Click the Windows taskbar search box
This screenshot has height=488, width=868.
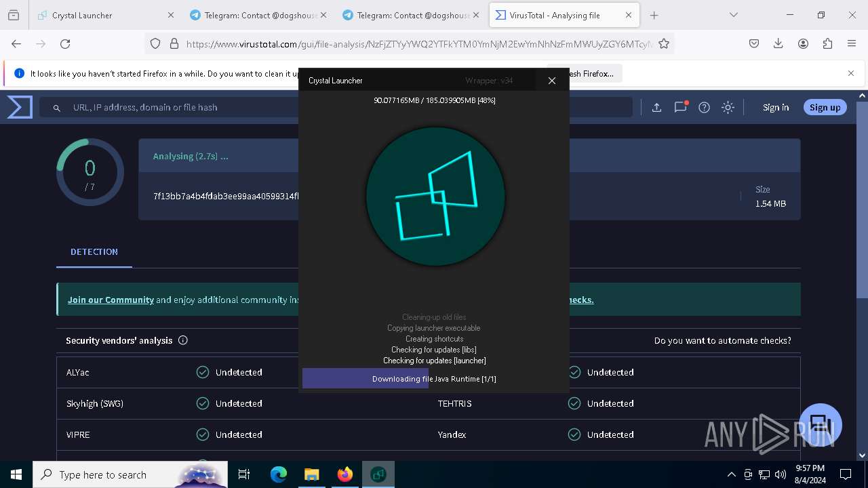(x=130, y=474)
